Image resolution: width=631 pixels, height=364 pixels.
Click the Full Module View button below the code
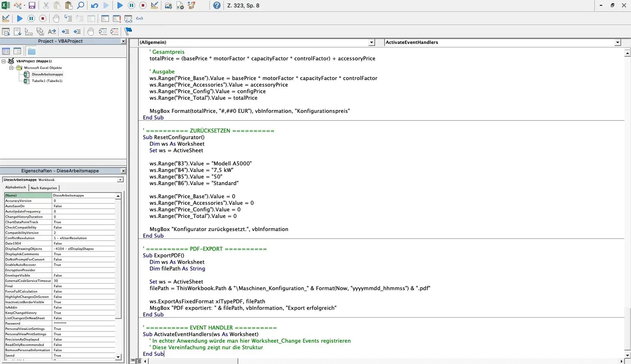tap(138, 361)
